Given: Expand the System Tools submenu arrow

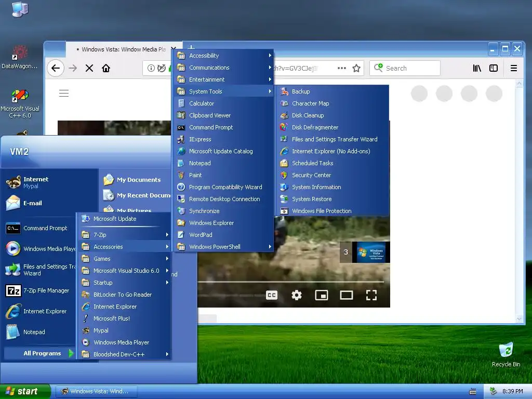Looking at the screenshot, I should 270,91.
